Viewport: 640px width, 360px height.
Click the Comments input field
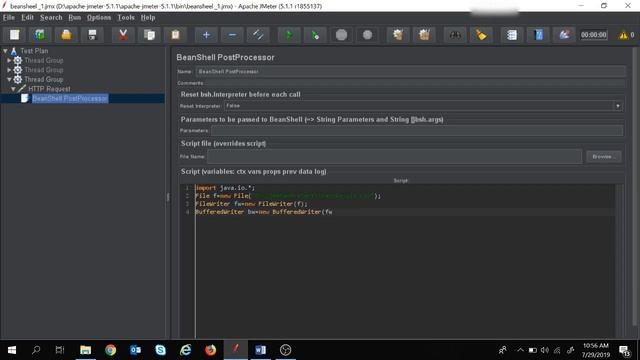click(415, 83)
